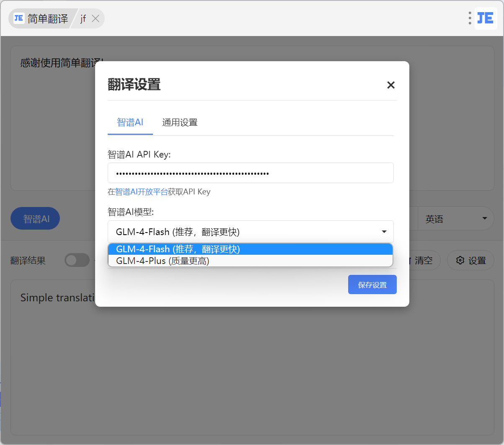Screen dimensions: 504x445
Task: Collapse the 智谱AI模型 dropdown box
Action: click(251, 232)
